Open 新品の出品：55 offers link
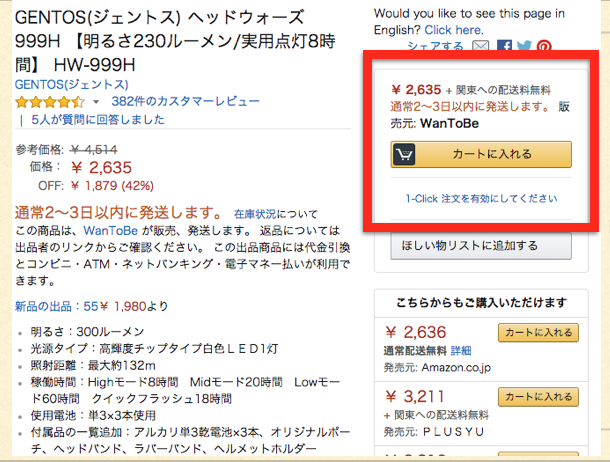Image resolution: width=610 pixels, height=462 pixels. pyautogui.click(x=56, y=306)
